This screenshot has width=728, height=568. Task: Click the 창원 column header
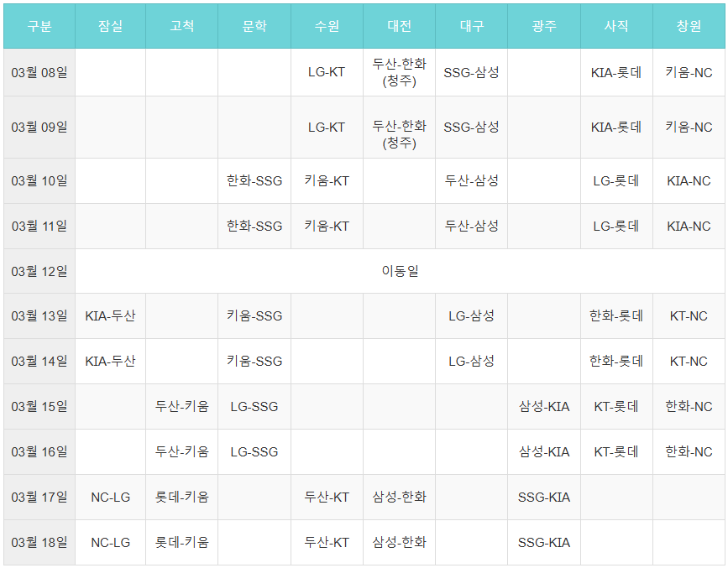pyautogui.click(x=689, y=26)
